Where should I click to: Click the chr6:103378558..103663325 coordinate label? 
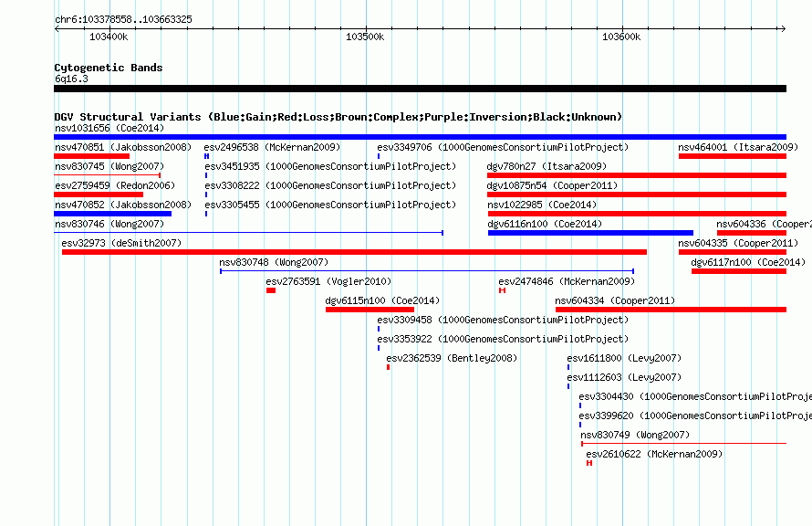pos(123,19)
